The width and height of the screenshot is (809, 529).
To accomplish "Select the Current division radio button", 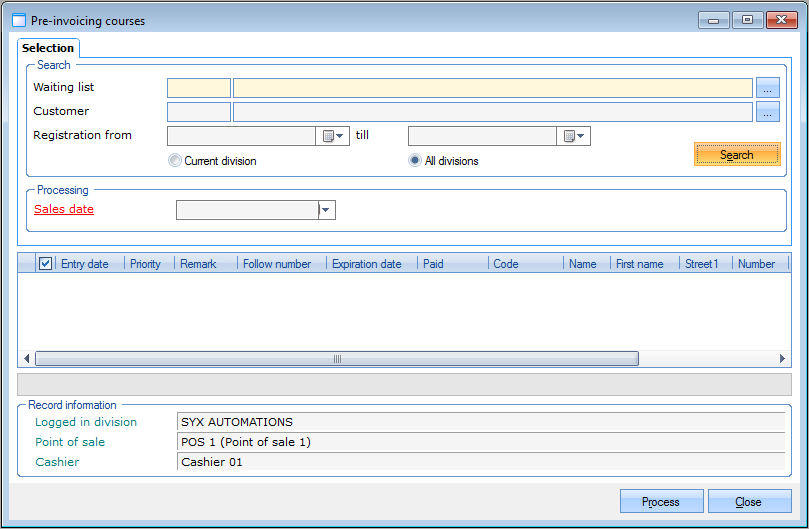I will (175, 160).
